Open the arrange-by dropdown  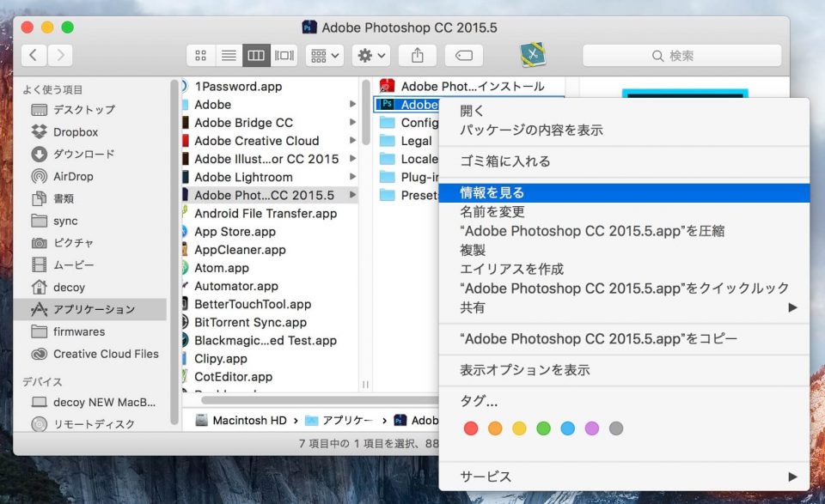click(325, 55)
